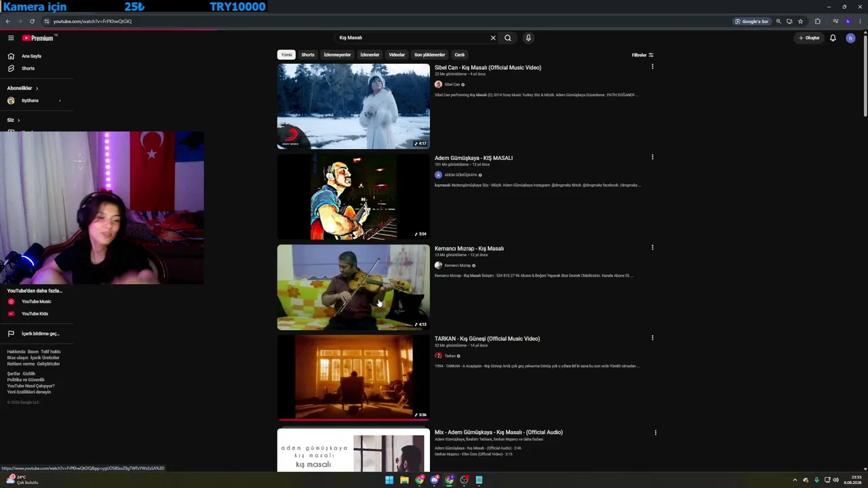868x488 pixels.
Task: Open File Explorer from taskbar
Action: (404, 480)
